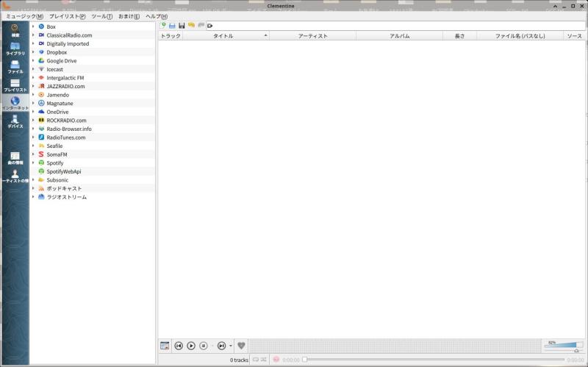
Task: Click the アルバム column header
Action: tap(399, 35)
